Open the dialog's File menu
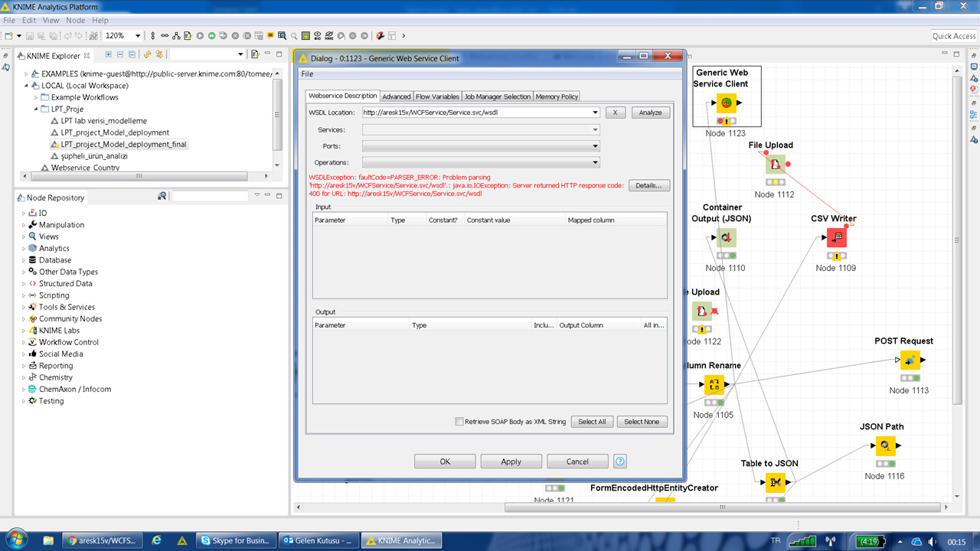 [x=307, y=74]
